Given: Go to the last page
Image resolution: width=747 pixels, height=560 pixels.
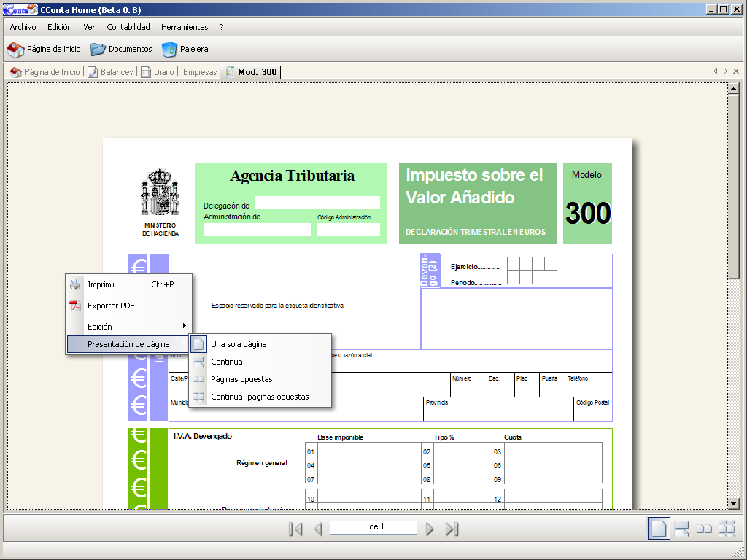Looking at the screenshot, I should point(452,529).
